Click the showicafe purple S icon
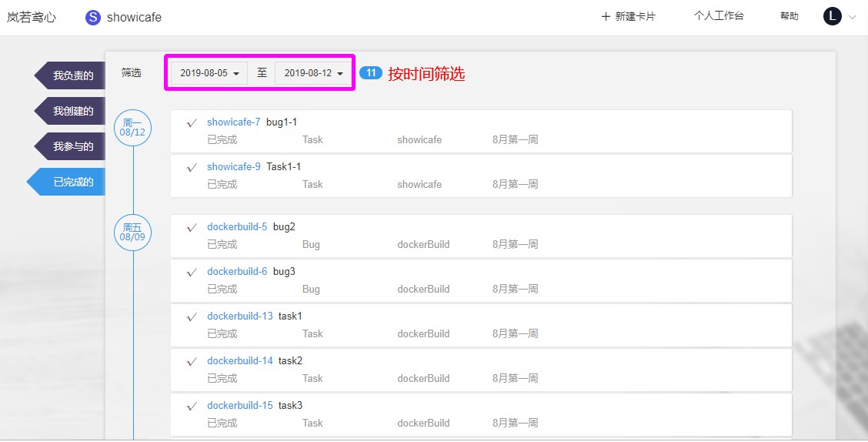The height and width of the screenshot is (442, 868). click(x=93, y=17)
